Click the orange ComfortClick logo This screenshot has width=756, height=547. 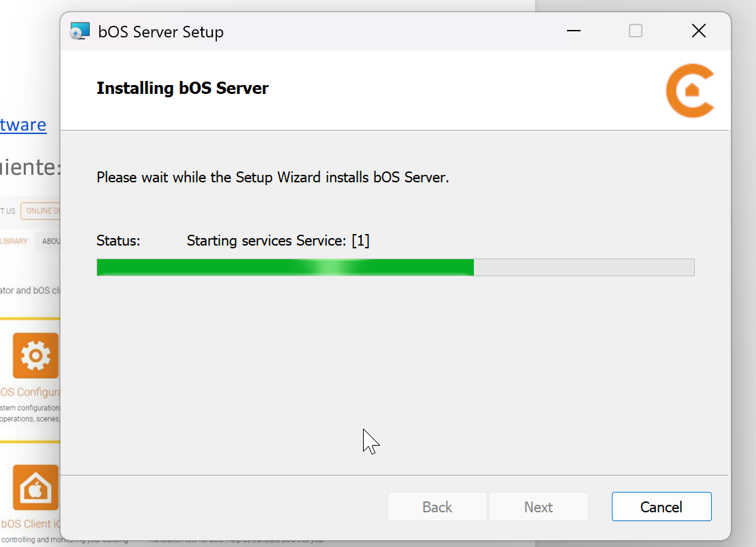689,90
